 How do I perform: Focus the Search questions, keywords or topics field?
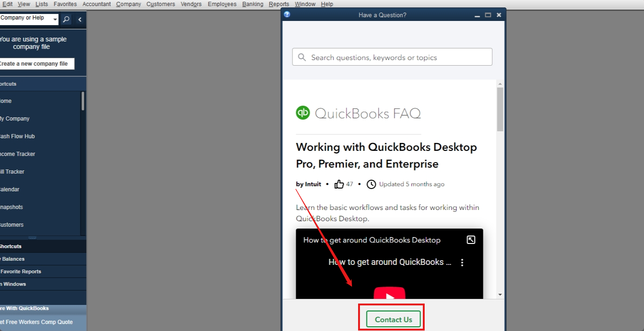point(392,57)
